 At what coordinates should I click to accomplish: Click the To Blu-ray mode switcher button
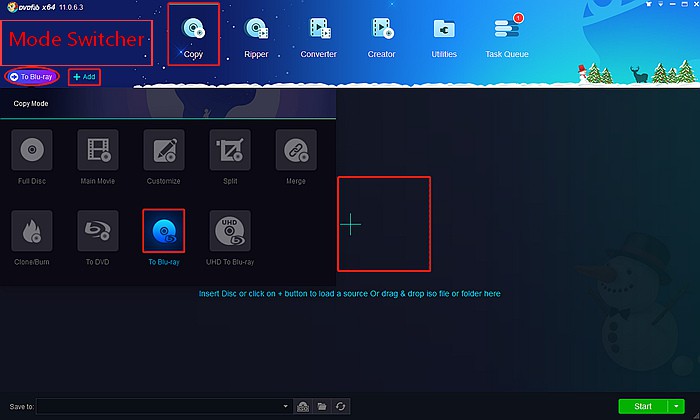tap(32, 77)
